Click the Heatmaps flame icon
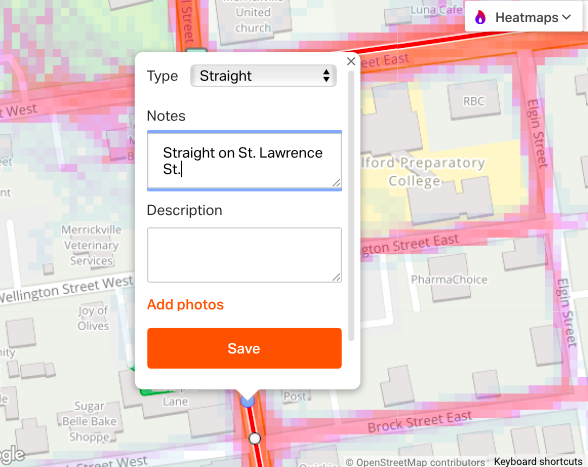 coord(480,17)
